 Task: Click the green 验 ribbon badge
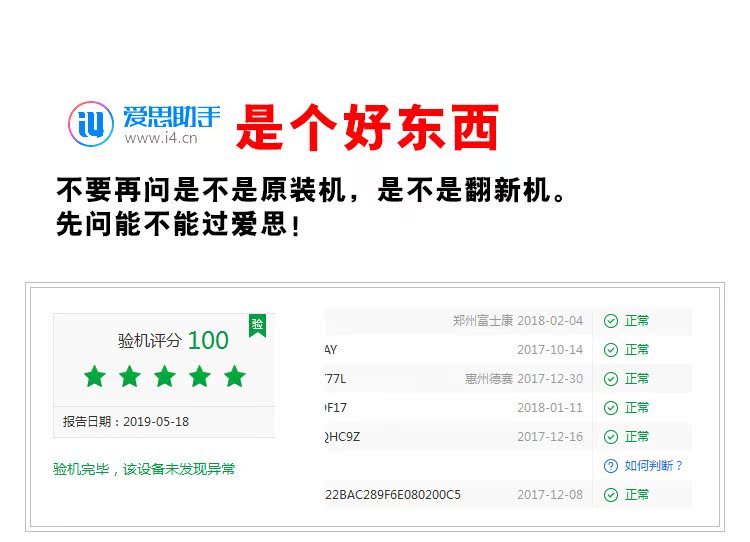[257, 325]
